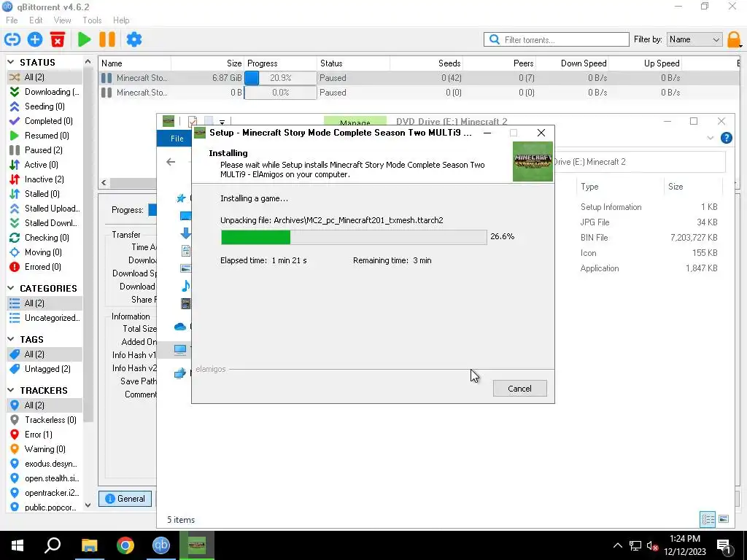The height and width of the screenshot is (560, 747).
Task: Open Explorer quick access toolbar dropdown
Action: (x=222, y=122)
